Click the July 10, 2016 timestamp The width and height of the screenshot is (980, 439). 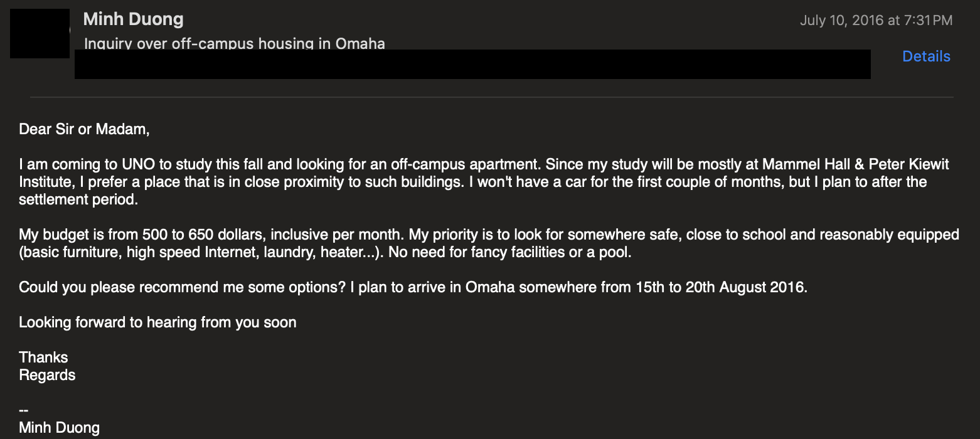(876, 20)
